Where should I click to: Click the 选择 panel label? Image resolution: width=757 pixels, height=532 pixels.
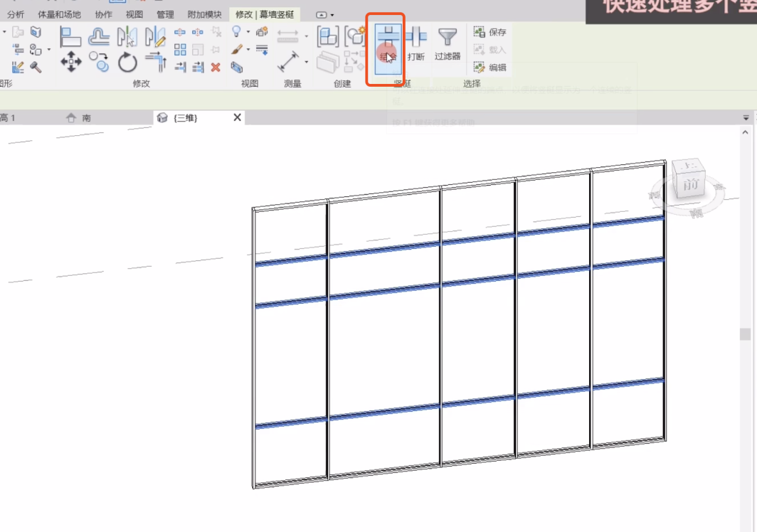click(x=472, y=83)
